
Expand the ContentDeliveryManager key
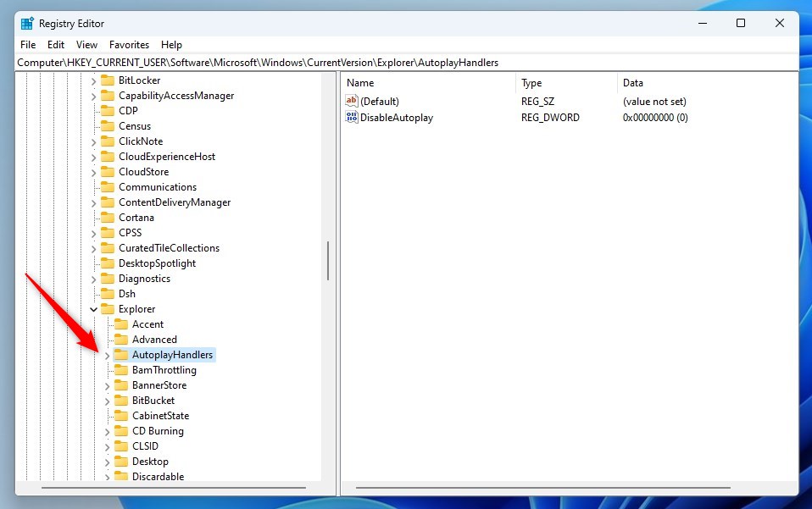[x=94, y=203]
